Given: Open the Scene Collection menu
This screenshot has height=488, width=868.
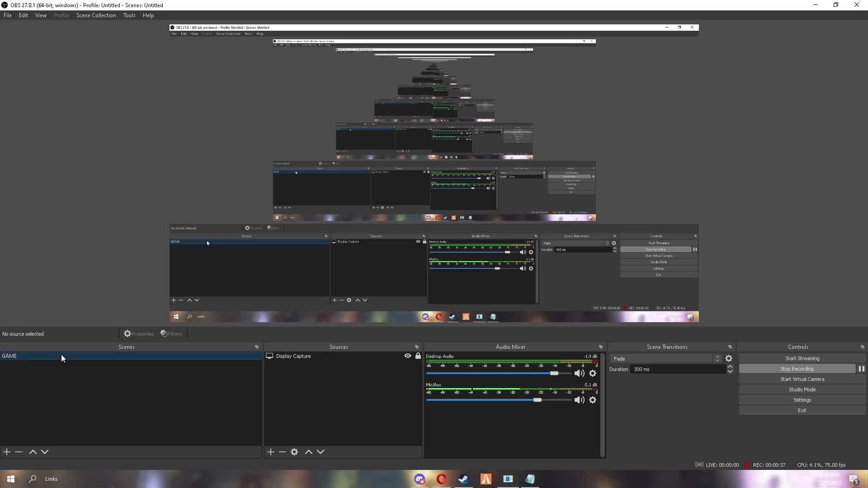Looking at the screenshot, I should (96, 15).
